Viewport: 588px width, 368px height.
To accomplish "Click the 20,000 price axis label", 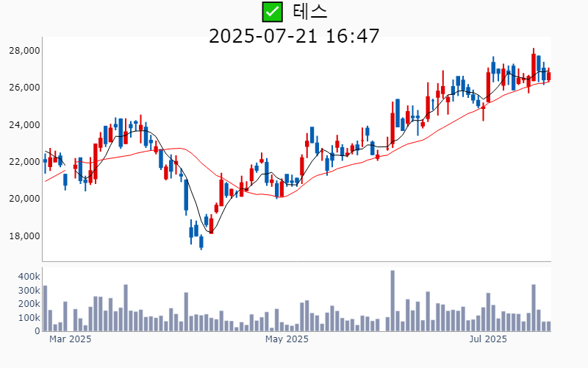I will pos(24,199).
